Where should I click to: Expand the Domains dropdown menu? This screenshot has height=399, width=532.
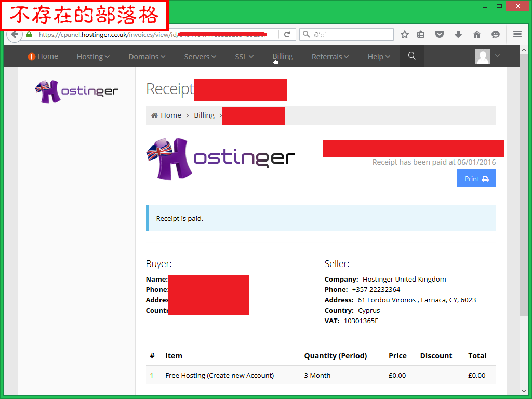pos(147,57)
